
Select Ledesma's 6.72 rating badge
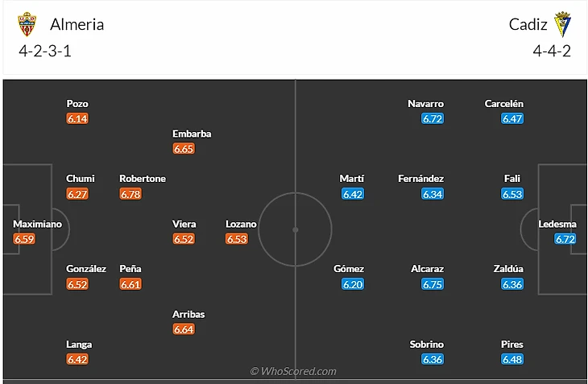coord(566,239)
